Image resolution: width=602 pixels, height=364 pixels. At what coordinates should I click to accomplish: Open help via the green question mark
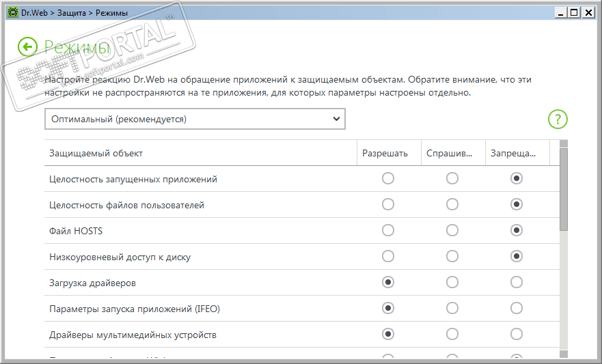coord(558,120)
